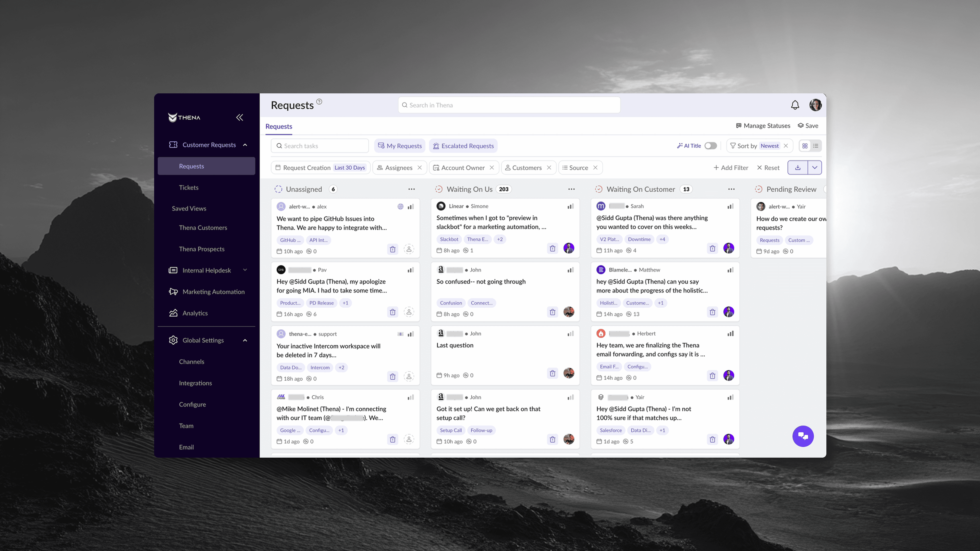Switch to list view layout icon
Image resolution: width=980 pixels, height=551 pixels.
click(816, 146)
